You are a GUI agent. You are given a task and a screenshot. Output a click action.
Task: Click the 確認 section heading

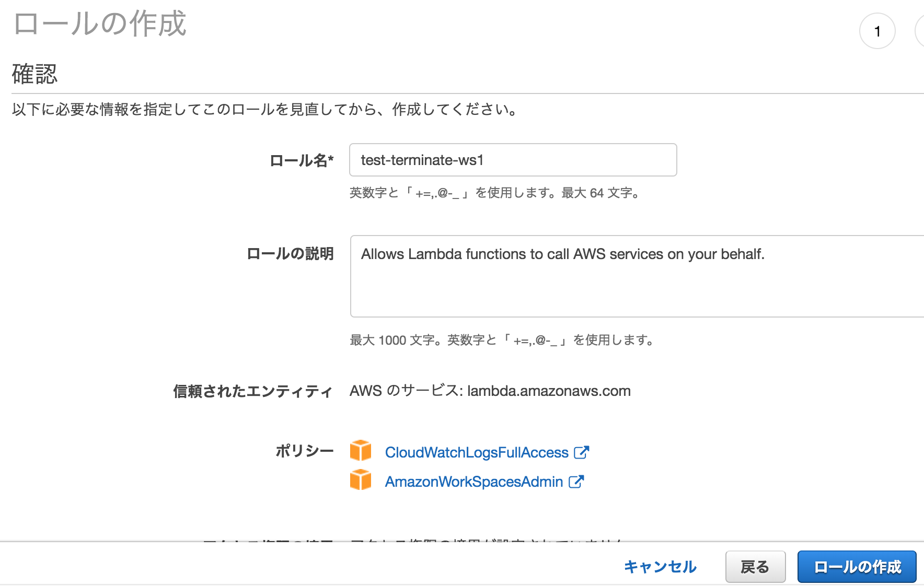[x=34, y=74]
